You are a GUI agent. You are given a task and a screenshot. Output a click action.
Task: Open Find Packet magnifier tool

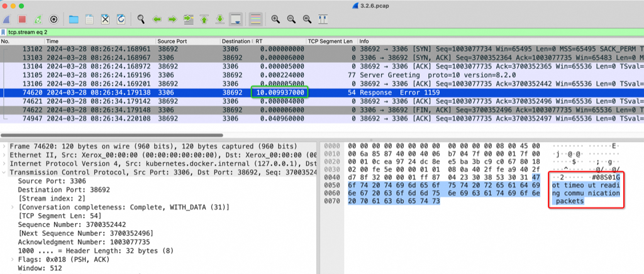click(x=141, y=19)
